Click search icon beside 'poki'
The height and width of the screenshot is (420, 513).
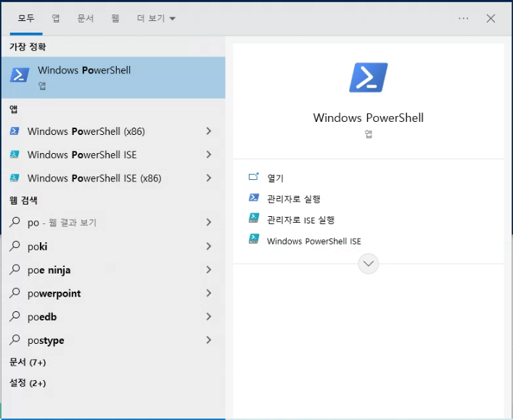15,246
